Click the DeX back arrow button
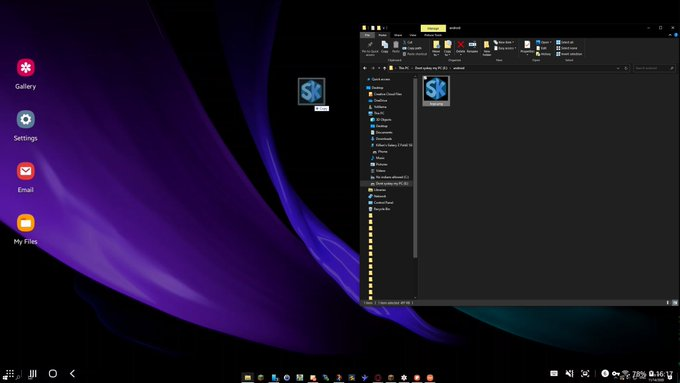 click(72, 373)
